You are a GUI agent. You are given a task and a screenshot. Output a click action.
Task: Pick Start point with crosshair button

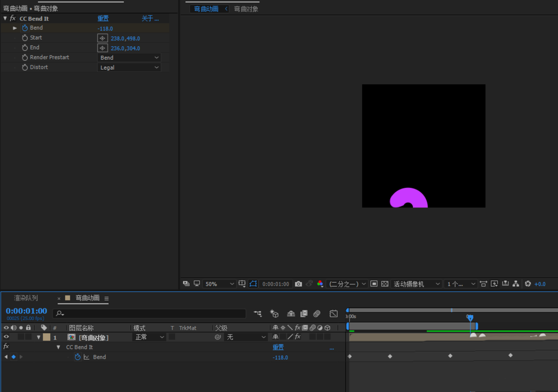[x=102, y=38]
